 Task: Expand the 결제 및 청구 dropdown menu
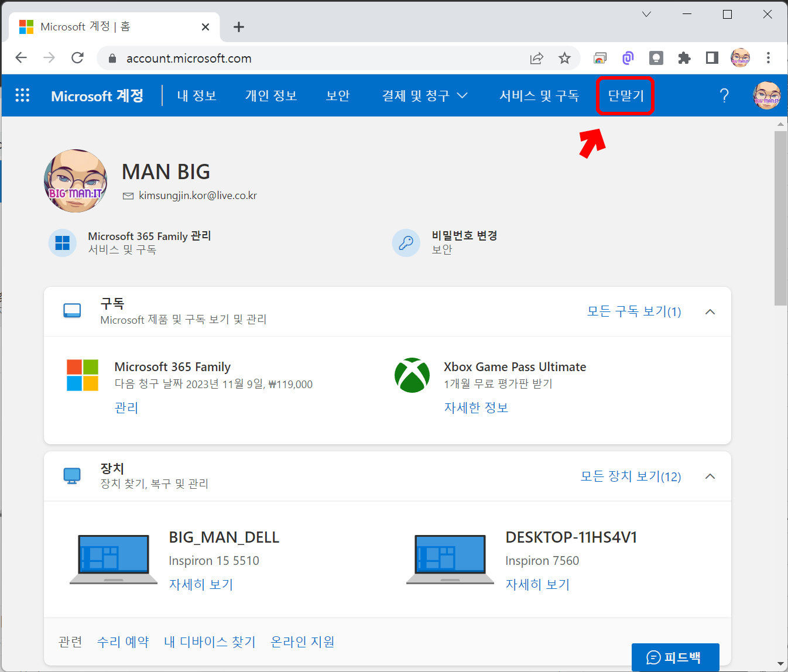(x=425, y=95)
